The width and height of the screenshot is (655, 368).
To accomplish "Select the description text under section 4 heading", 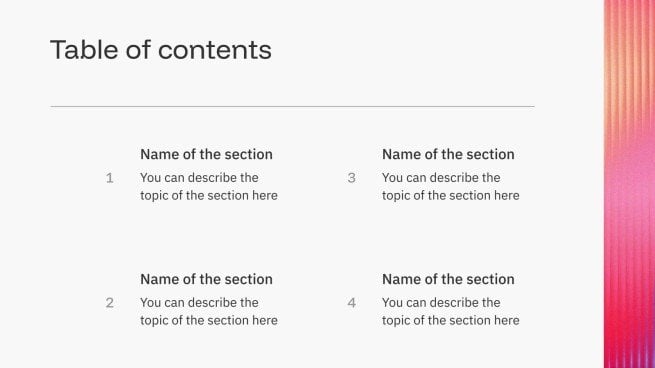I will (451, 312).
